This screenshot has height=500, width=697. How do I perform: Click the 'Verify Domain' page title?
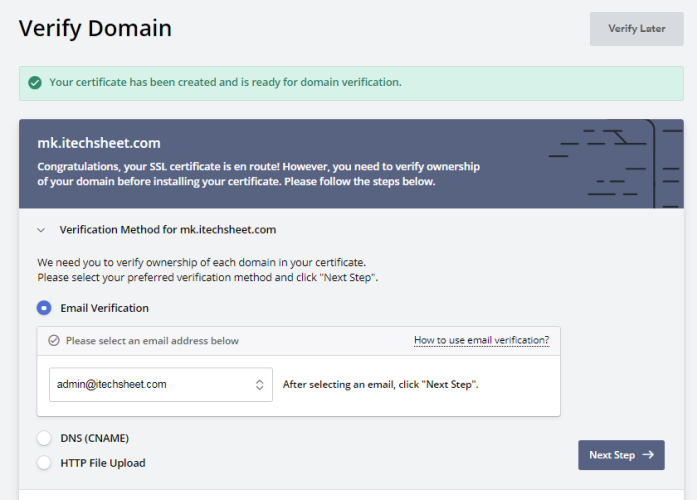click(x=95, y=28)
